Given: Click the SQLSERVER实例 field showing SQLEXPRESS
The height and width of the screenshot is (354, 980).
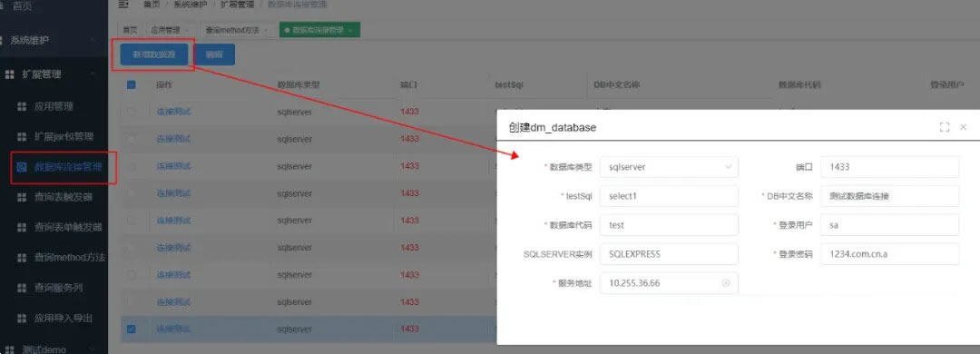Looking at the screenshot, I should 669,254.
